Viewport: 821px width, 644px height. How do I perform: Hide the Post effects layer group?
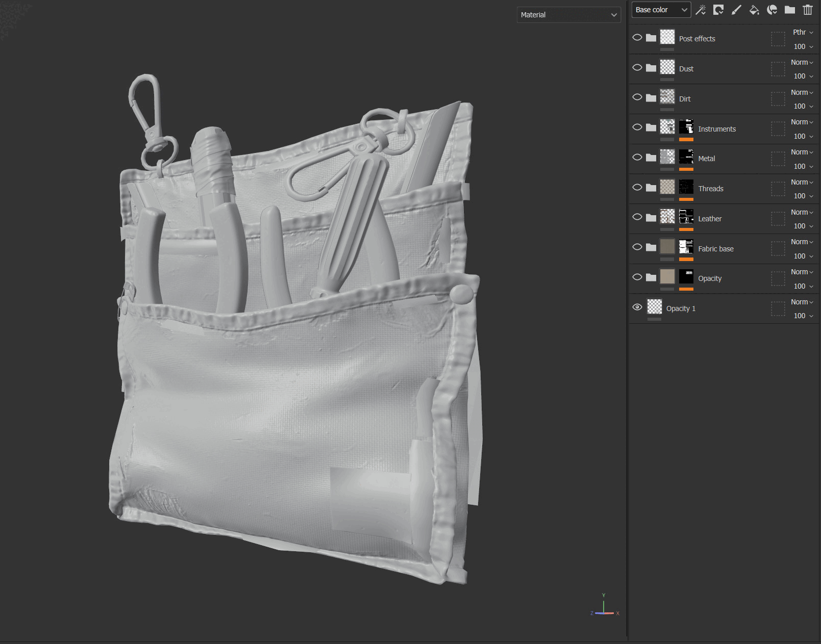tap(637, 37)
